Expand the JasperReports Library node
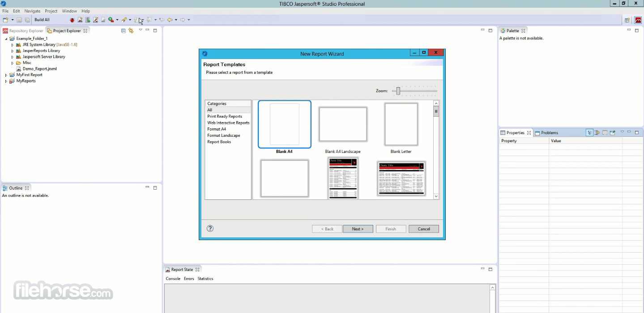This screenshot has height=313, width=644. click(13, 51)
